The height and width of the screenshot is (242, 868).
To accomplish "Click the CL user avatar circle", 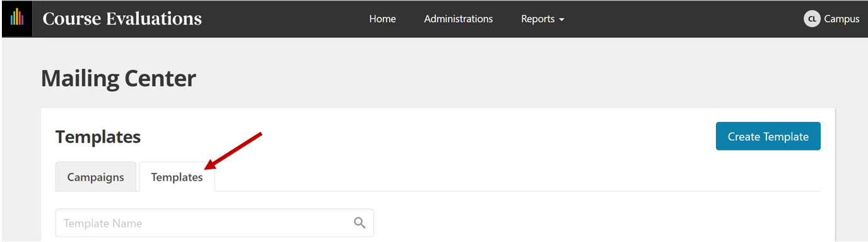I will [x=812, y=19].
